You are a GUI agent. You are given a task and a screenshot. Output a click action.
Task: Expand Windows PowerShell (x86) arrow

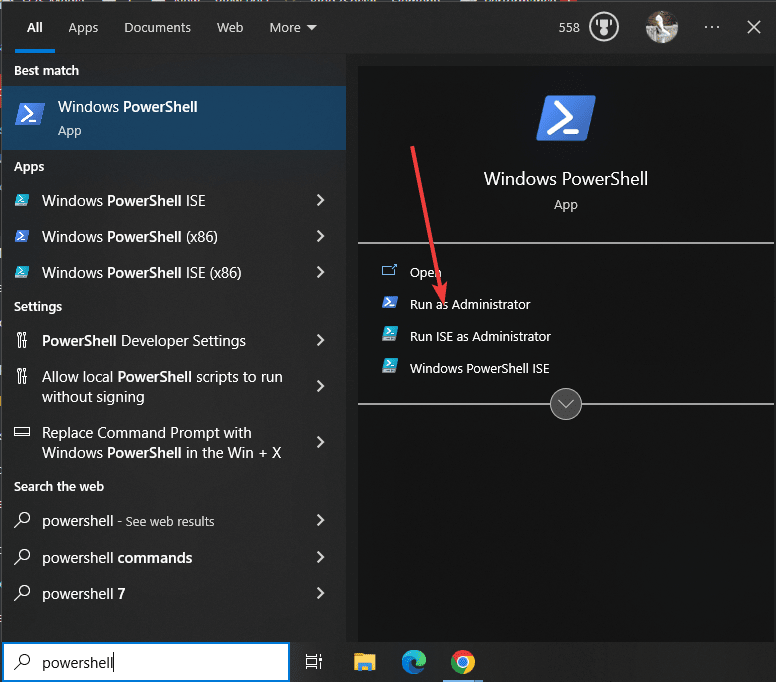tap(320, 236)
